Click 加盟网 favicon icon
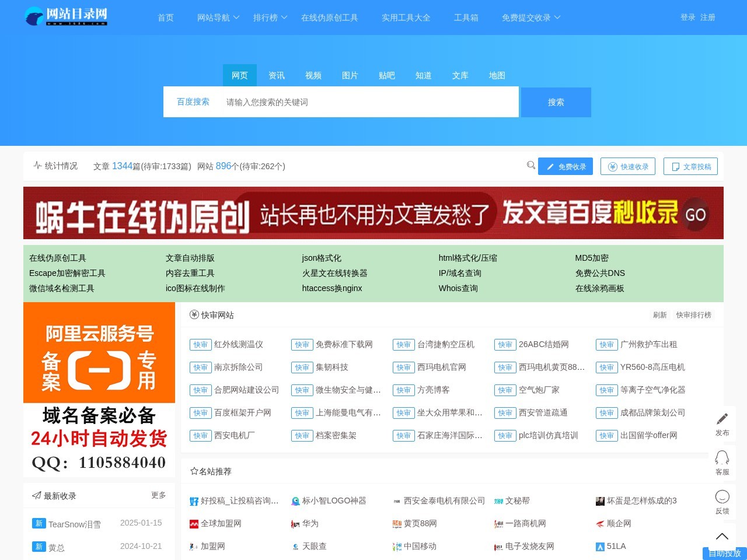The width and height of the screenshot is (747, 560). click(194, 547)
